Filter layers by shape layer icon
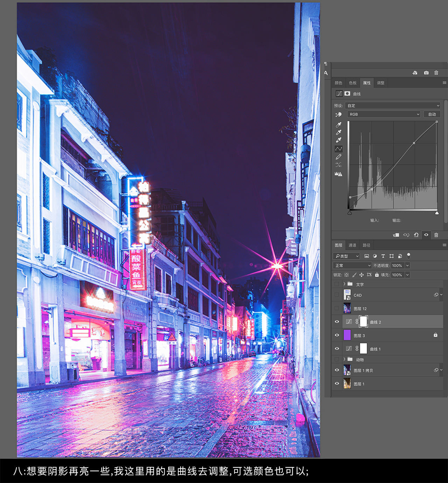The height and width of the screenshot is (483, 448). point(392,256)
